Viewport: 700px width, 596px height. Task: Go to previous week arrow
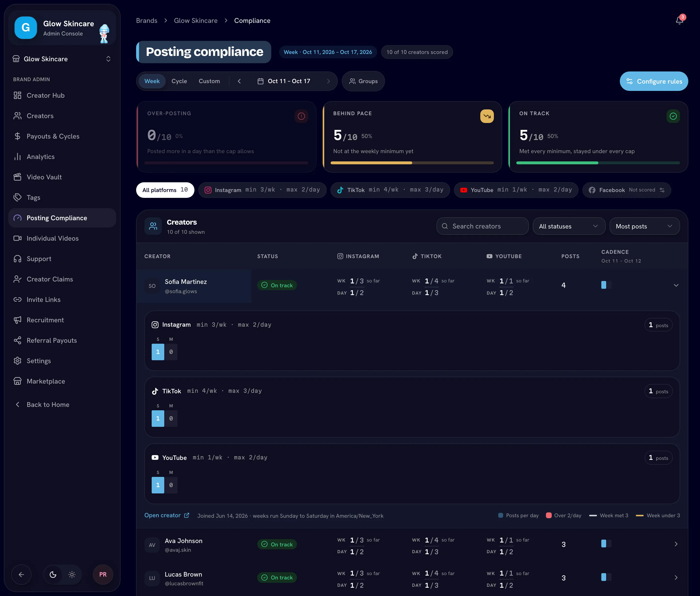tap(239, 81)
